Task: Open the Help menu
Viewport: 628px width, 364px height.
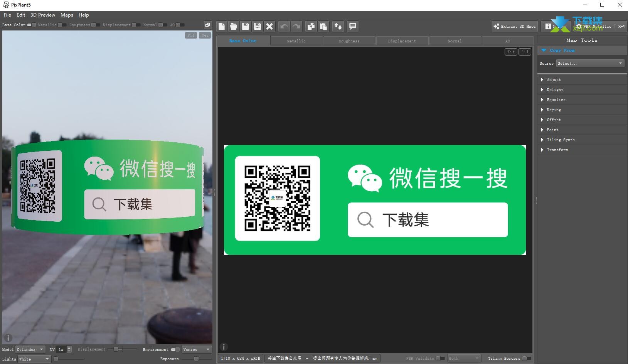Action: [x=84, y=15]
